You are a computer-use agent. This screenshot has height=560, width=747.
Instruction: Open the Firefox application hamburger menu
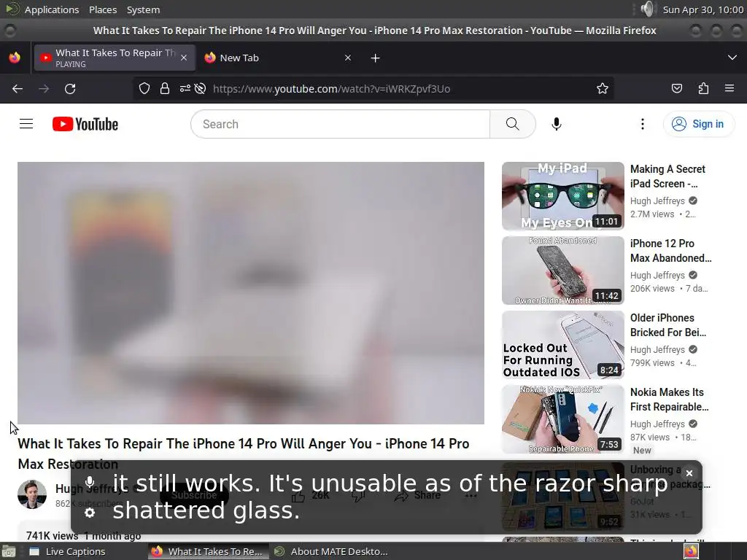click(729, 88)
